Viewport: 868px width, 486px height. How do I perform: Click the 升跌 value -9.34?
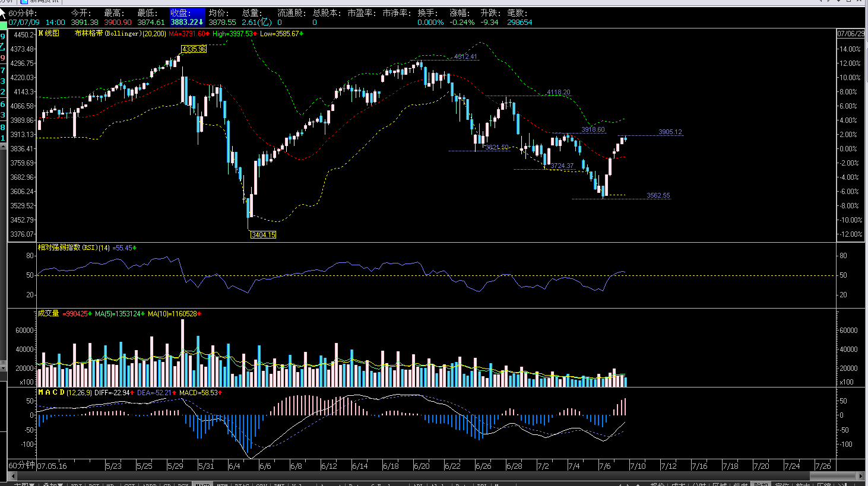(x=489, y=23)
